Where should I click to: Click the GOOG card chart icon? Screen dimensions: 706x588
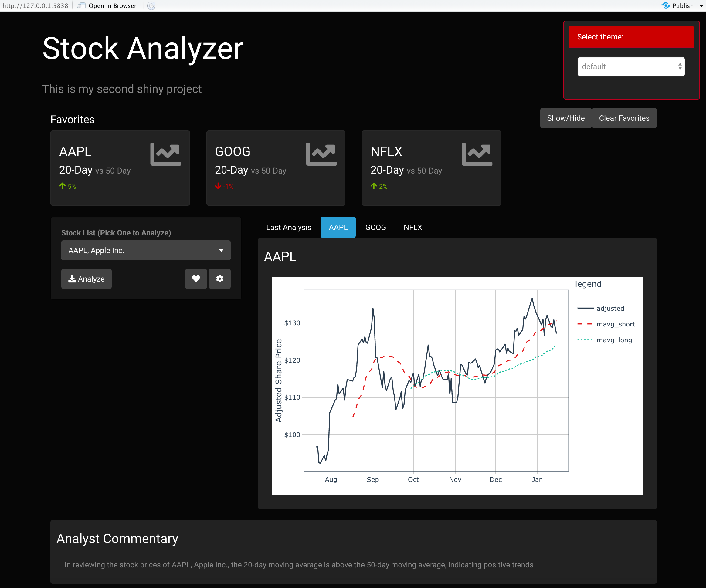click(x=321, y=154)
